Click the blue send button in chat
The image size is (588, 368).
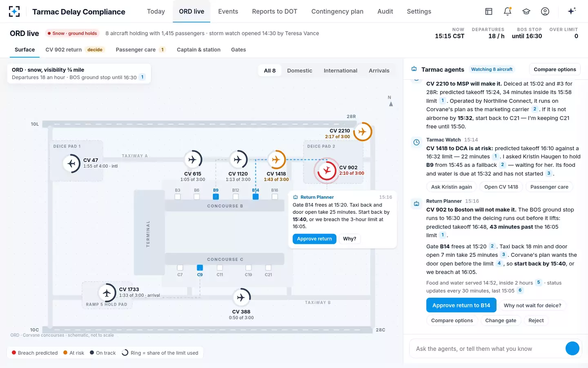point(572,348)
